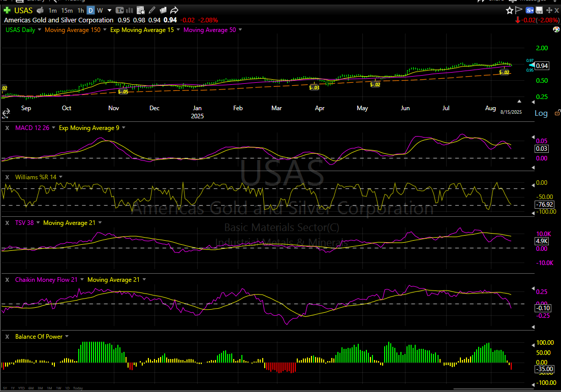The height and width of the screenshot is (392, 561).
Task: Expand the Williams %R 14 dropdown arrow
Action: point(61,177)
